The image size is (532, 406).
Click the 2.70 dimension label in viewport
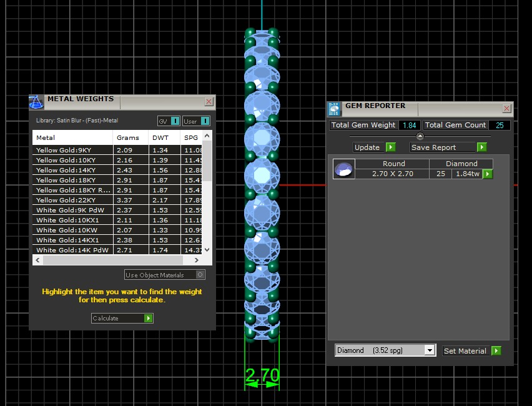point(262,375)
